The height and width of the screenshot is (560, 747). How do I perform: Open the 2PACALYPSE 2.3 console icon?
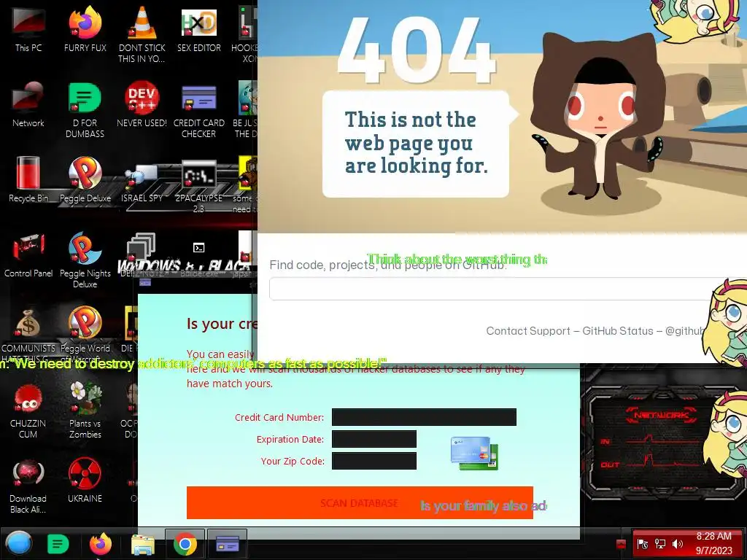[x=198, y=187]
